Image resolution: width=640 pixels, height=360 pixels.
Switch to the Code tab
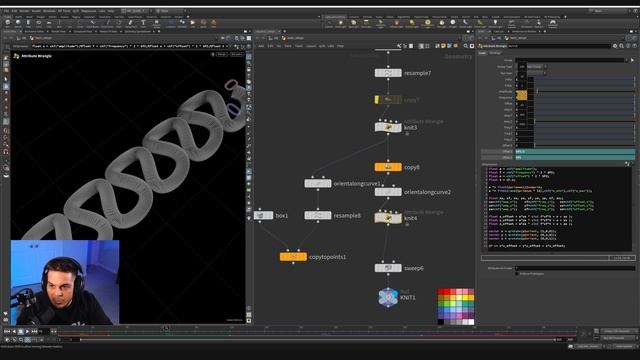(x=482, y=53)
